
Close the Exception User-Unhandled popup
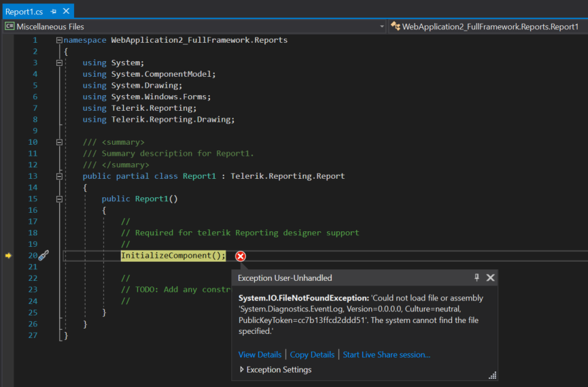490,277
